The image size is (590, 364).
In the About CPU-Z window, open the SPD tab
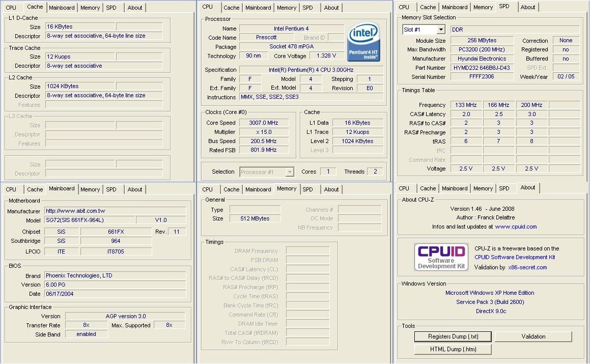[x=504, y=188]
